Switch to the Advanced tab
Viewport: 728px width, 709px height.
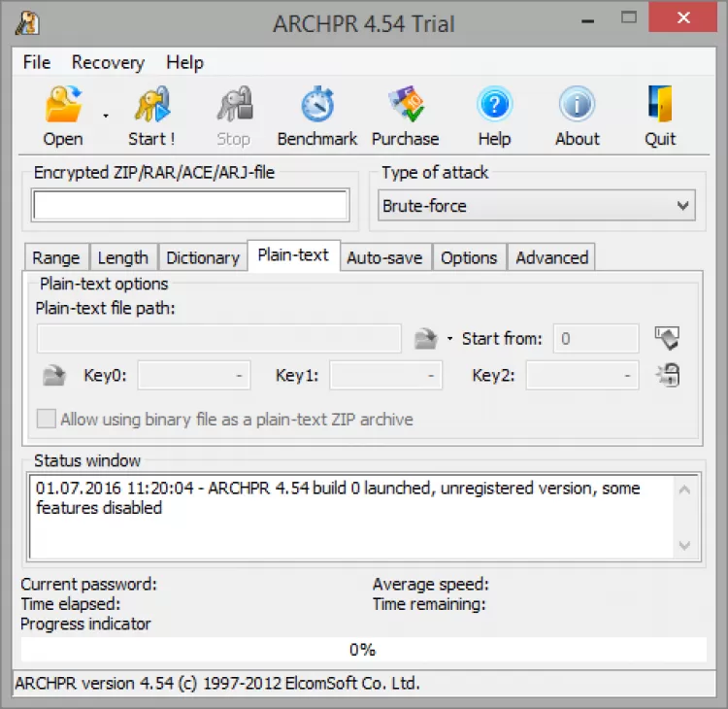552,257
